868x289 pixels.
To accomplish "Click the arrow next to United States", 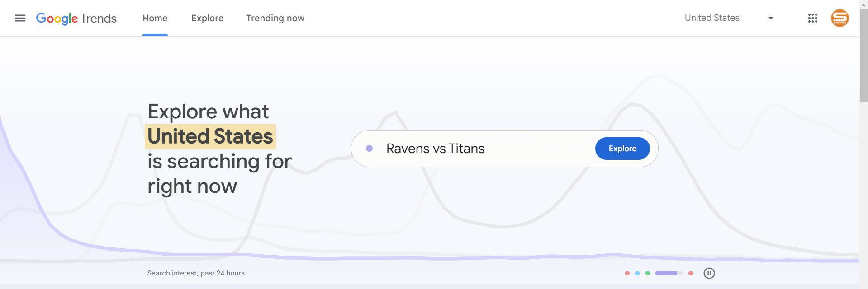I will pyautogui.click(x=771, y=18).
